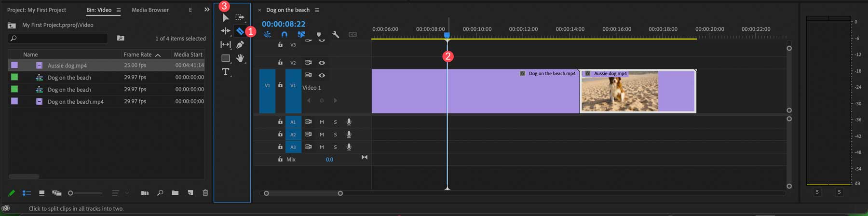Sort by Frame Rate column header
868x216 pixels.
[137, 55]
